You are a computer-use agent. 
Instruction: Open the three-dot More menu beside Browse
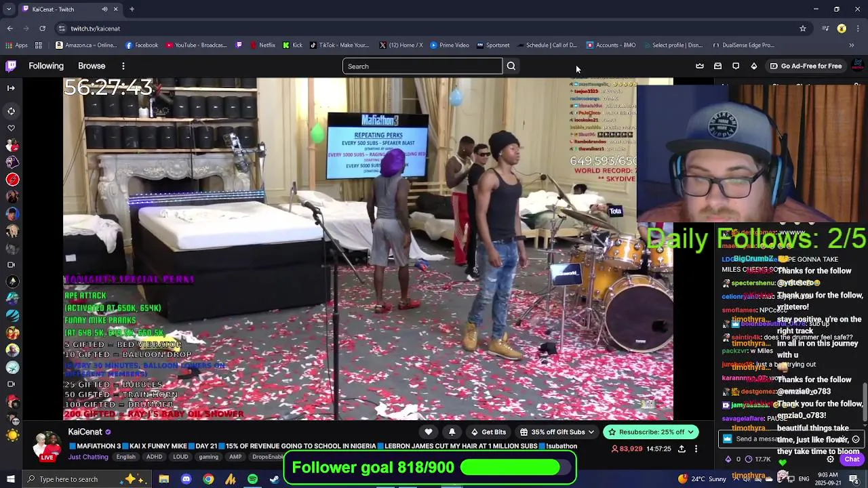tap(123, 66)
